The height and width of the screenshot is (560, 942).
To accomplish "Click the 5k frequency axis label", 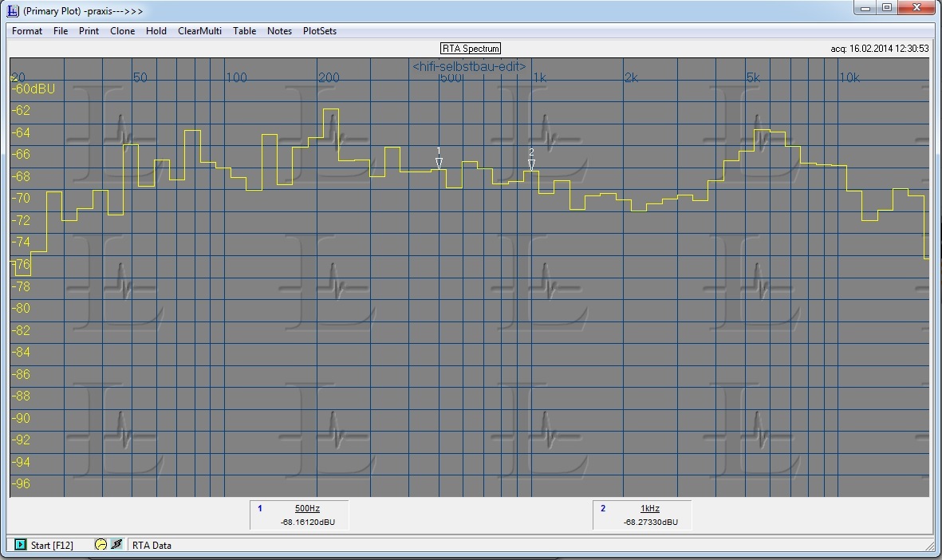I will (753, 77).
